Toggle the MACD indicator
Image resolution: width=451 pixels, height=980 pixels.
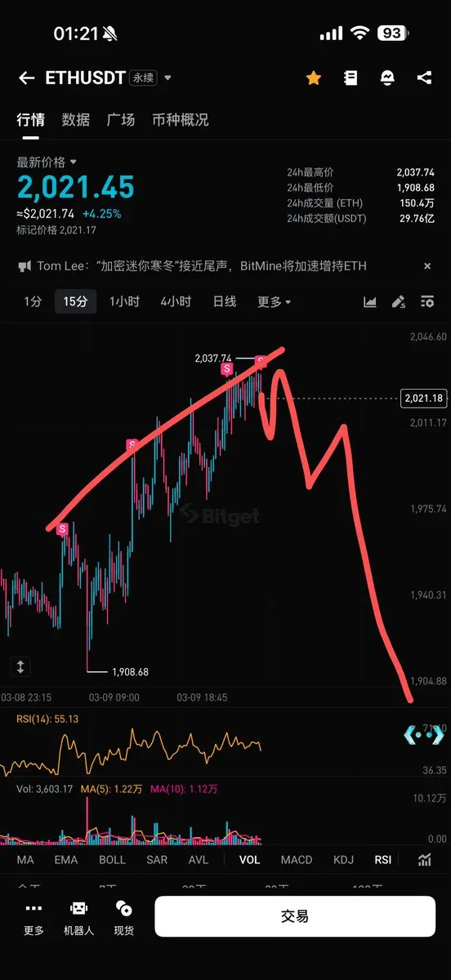coord(297,859)
